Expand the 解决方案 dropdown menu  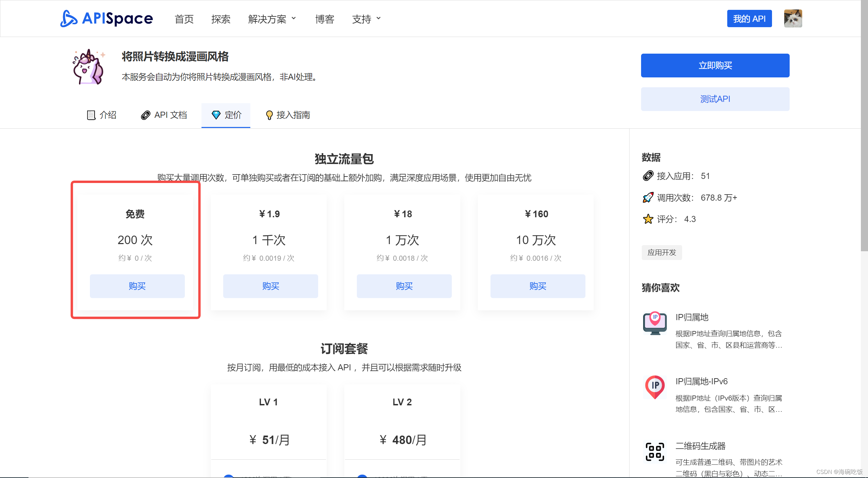click(x=272, y=19)
